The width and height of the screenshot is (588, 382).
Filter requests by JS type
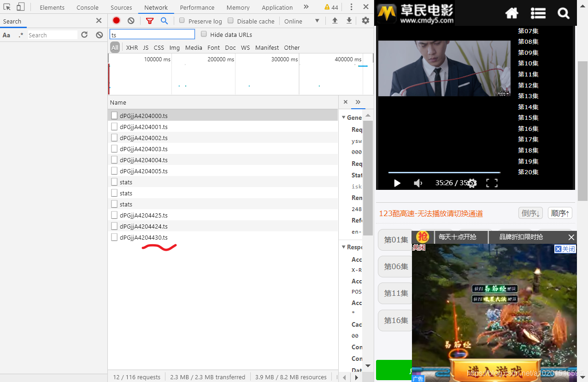pos(146,47)
